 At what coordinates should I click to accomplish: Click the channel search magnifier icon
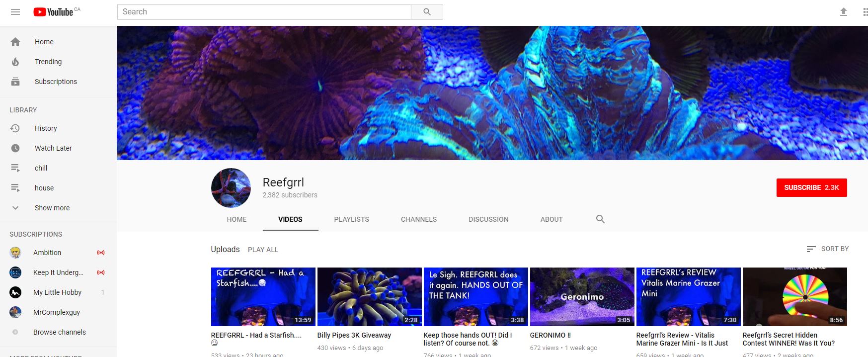tap(600, 219)
